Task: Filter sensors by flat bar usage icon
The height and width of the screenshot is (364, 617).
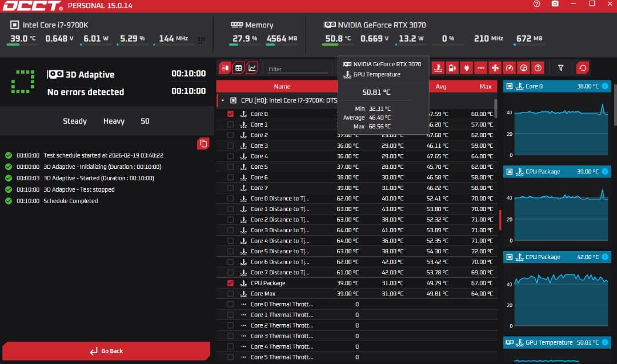Action: [x=480, y=68]
